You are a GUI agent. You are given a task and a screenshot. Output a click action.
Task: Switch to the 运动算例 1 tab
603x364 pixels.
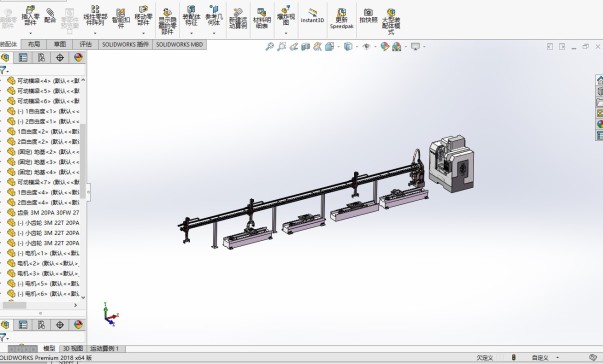click(105, 349)
